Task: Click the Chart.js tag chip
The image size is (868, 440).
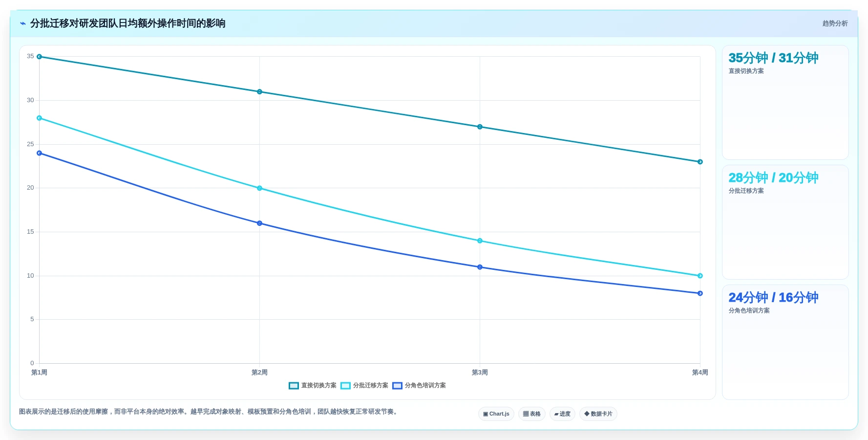Action: point(496,414)
